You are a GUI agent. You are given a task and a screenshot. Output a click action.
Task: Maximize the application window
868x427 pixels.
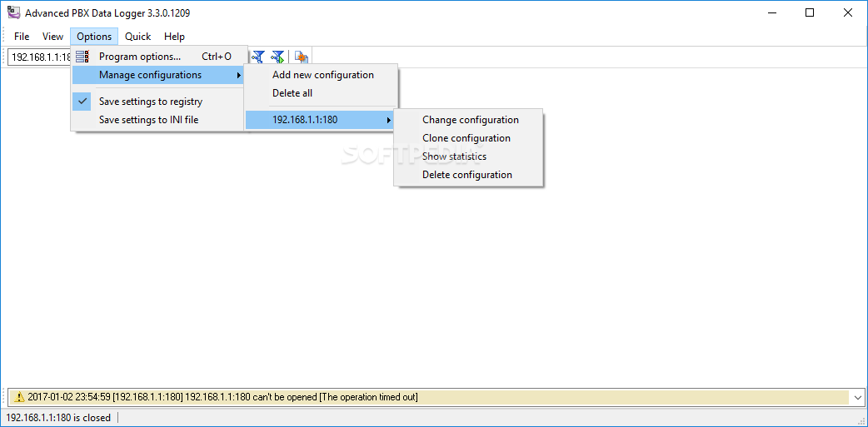click(x=810, y=12)
